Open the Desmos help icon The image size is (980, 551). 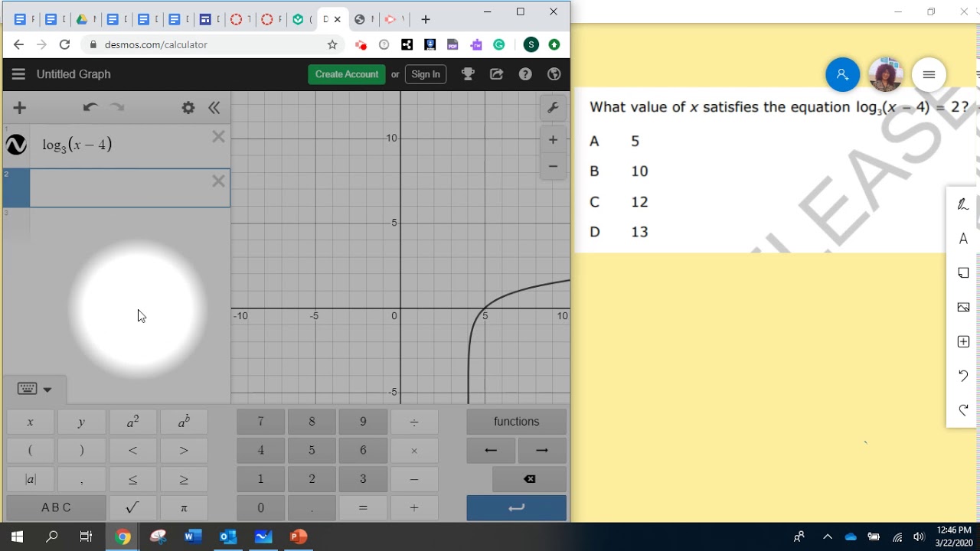click(x=525, y=74)
